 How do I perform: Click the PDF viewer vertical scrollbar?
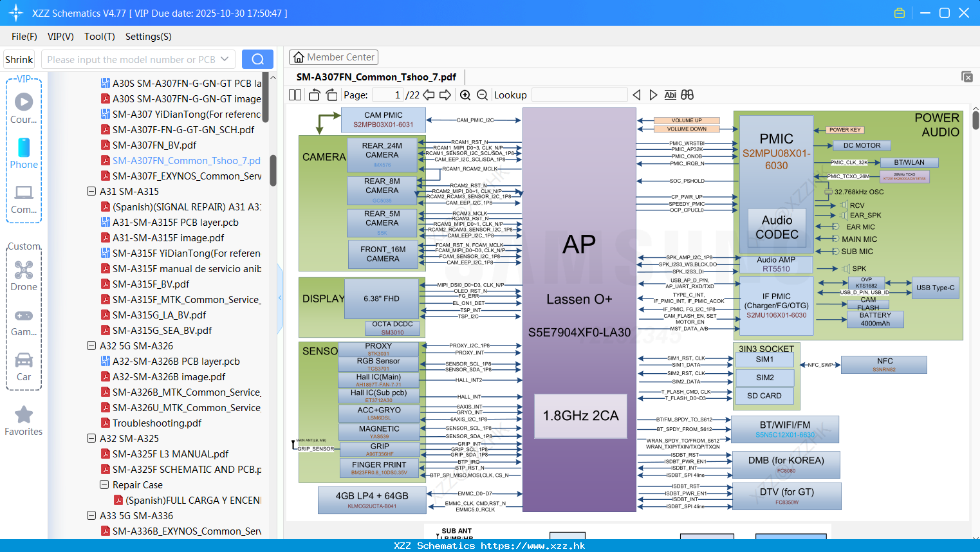click(975, 120)
